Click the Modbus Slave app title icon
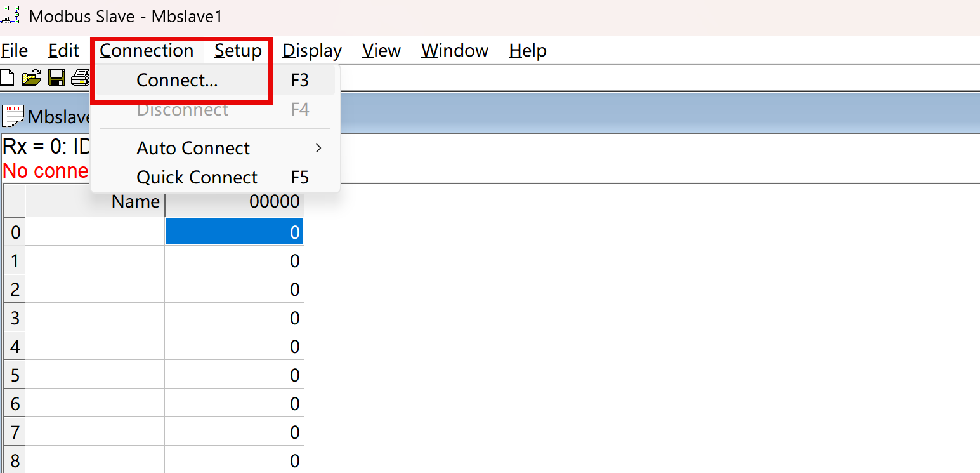This screenshot has width=980, height=473. (x=11, y=15)
